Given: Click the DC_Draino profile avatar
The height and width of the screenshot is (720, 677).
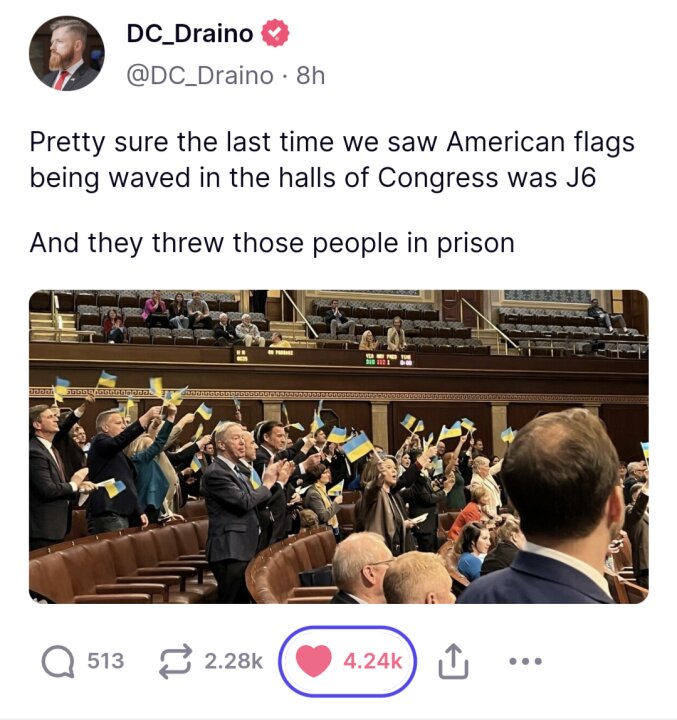Looking at the screenshot, I should tap(67, 53).
